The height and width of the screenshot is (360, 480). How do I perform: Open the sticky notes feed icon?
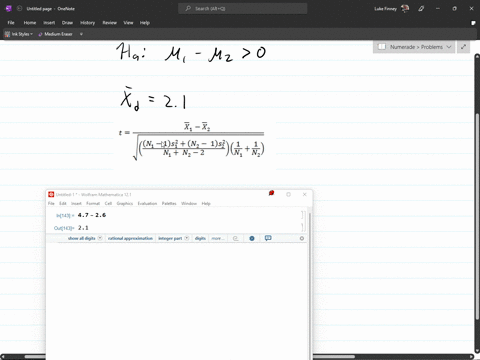pos(473,23)
